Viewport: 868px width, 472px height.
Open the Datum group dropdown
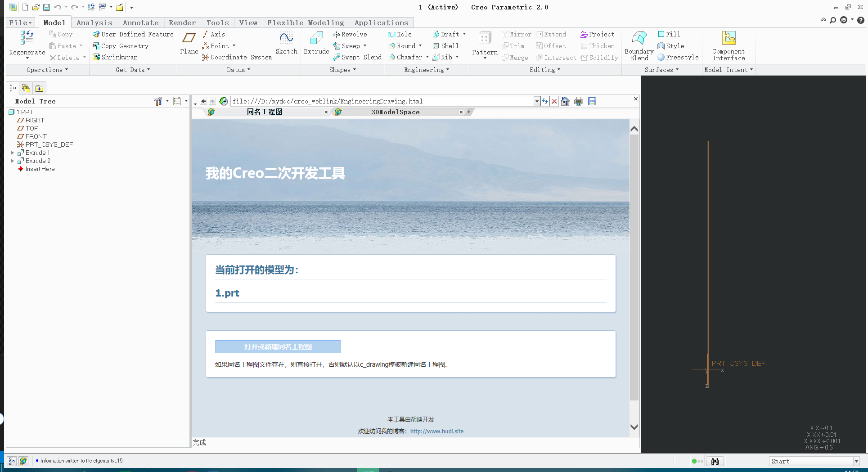pyautogui.click(x=238, y=70)
